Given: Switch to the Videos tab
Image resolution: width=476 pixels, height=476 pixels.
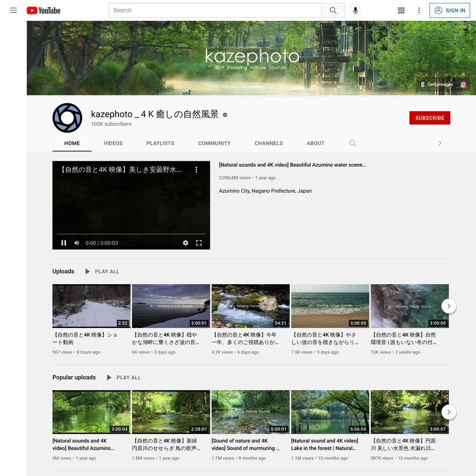Looking at the screenshot, I should coord(113,143).
